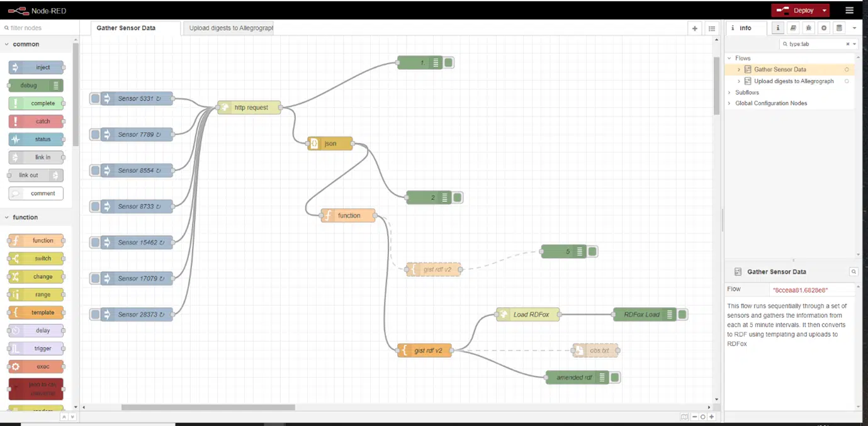Toggle Gather Sensor Data flow status circle
The width and height of the screenshot is (868, 426).
point(847,69)
